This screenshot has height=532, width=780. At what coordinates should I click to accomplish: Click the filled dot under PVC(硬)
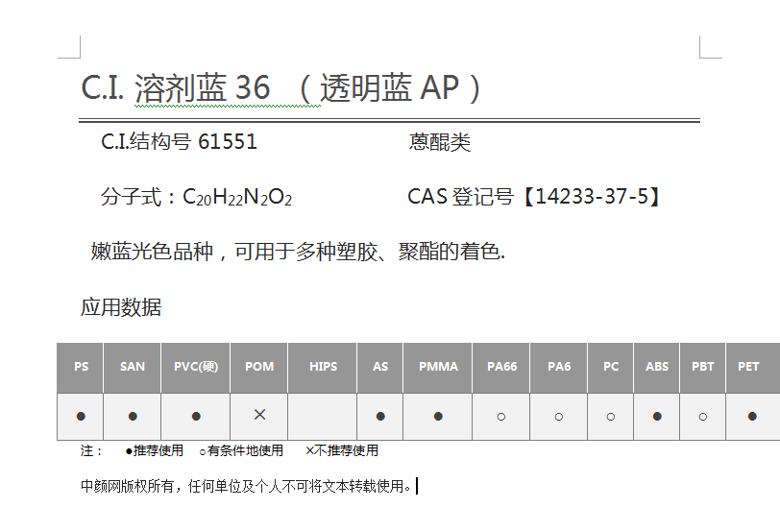tap(196, 416)
